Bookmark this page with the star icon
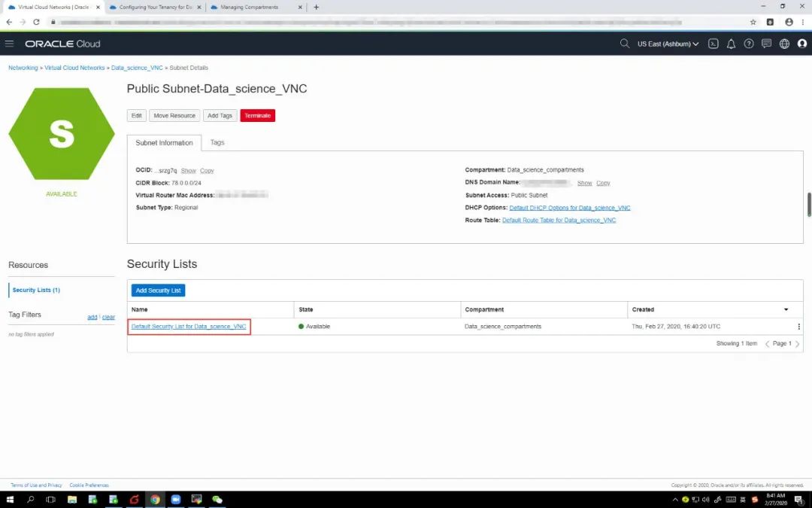 click(x=753, y=22)
